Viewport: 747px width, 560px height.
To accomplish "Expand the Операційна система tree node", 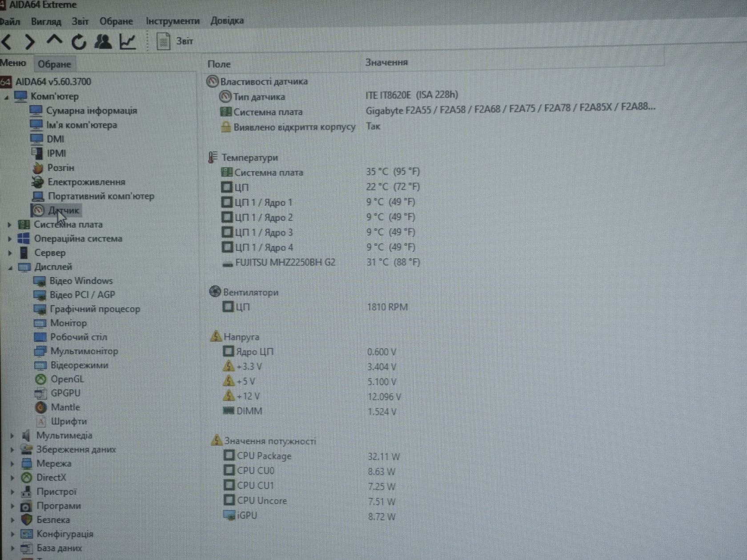I will point(9,239).
